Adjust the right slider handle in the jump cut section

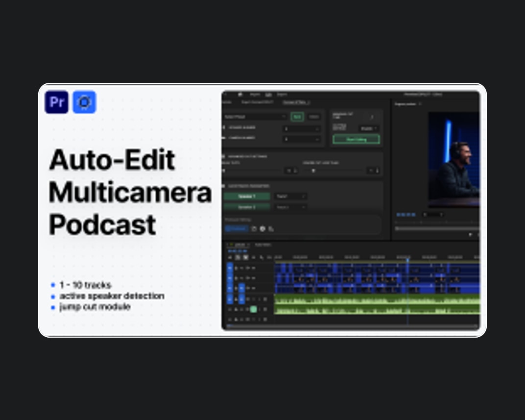point(313,171)
